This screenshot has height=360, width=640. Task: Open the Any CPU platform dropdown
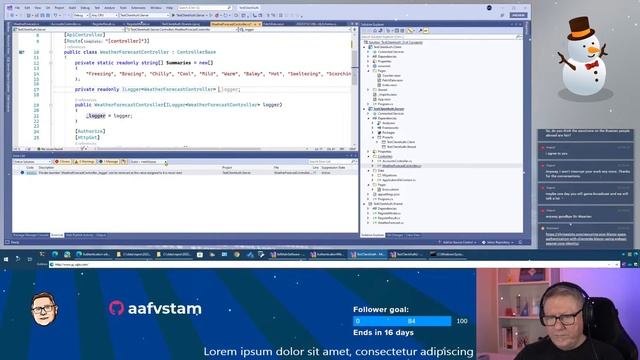[x=104, y=15]
